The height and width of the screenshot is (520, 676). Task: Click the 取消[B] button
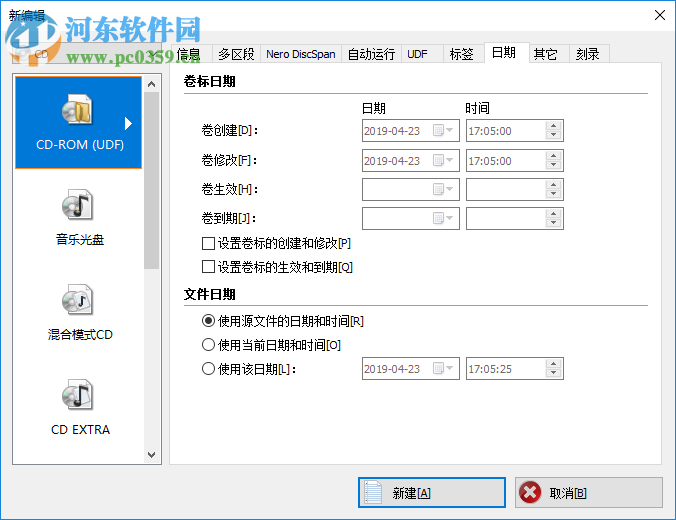[589, 492]
